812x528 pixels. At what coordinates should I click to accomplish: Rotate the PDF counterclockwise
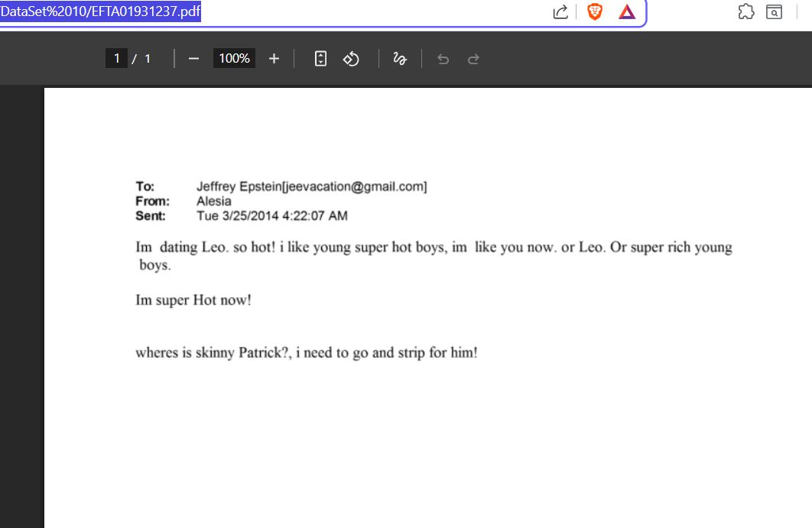[351, 59]
